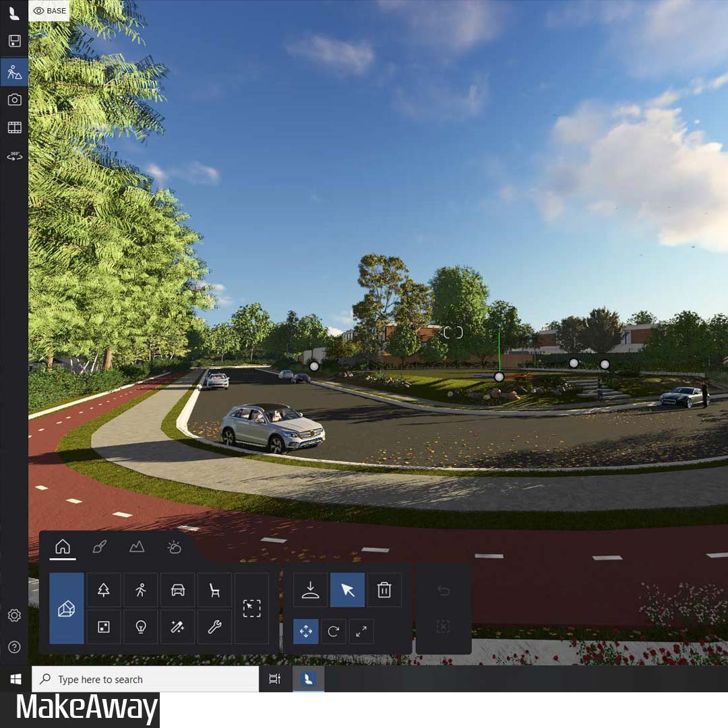Image resolution: width=728 pixels, height=728 pixels.
Task: Open the Effects magic wand category
Action: click(178, 627)
